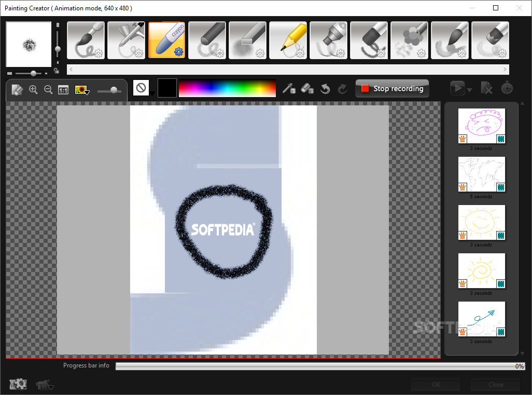The height and width of the screenshot is (395, 532).
Task: Click the clear canvas eraser icon
Action: [17, 90]
